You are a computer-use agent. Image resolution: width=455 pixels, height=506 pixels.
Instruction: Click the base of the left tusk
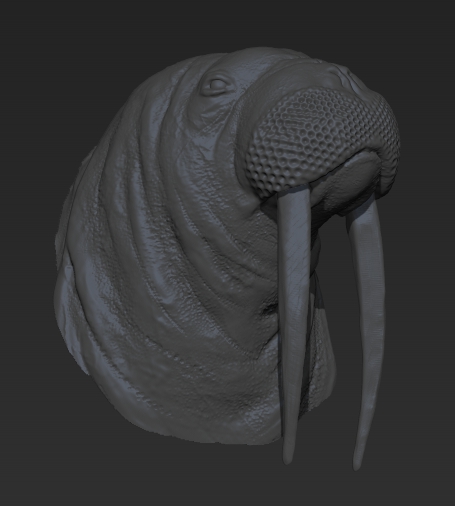tap(293, 197)
